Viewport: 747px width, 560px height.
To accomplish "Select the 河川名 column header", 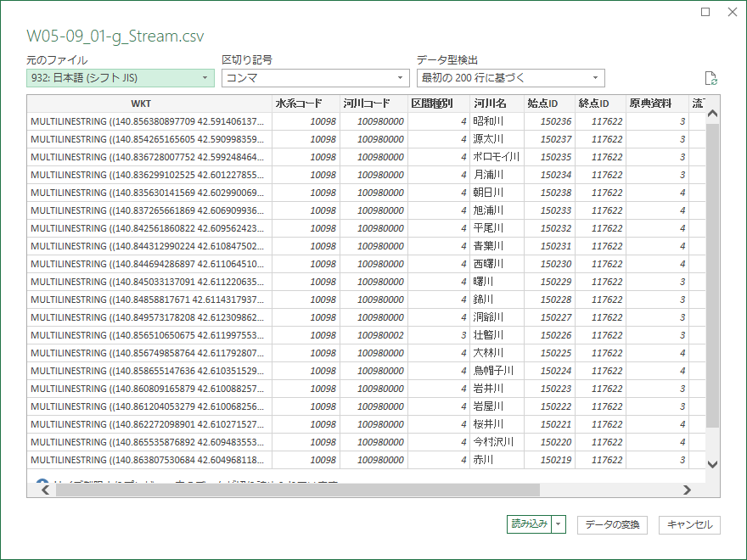I will point(490,104).
